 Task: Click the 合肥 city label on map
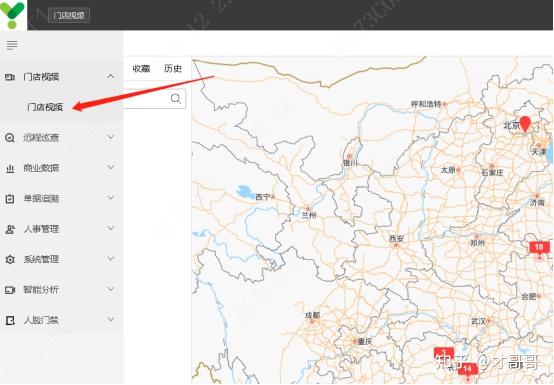point(529,297)
